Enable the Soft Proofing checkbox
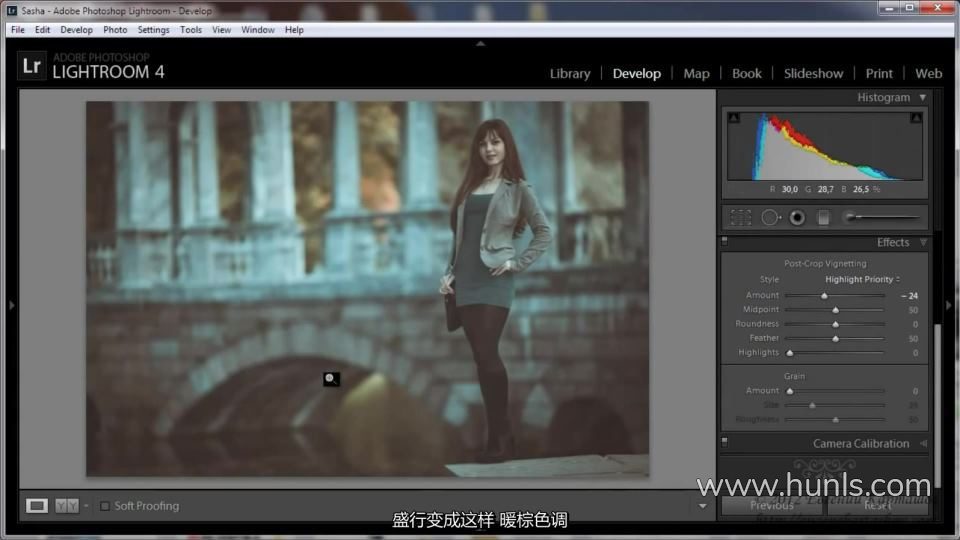Screen dimensions: 960x540 tap(105, 506)
